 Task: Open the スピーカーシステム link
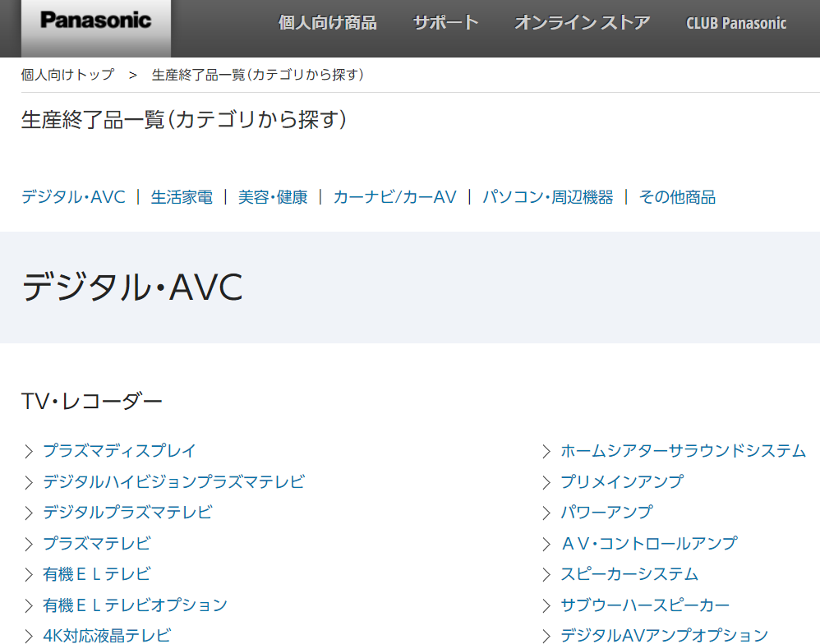629,574
